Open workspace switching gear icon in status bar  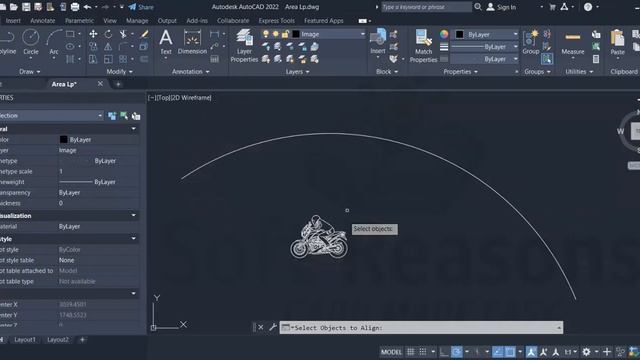pyautogui.click(x=586, y=352)
